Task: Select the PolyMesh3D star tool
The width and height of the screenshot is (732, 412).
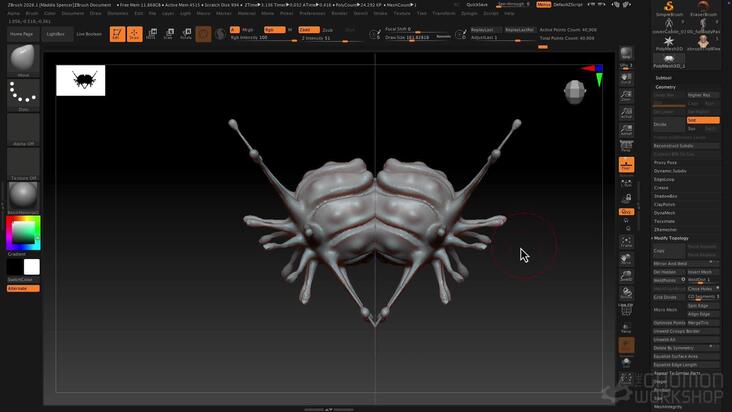Action: pos(669,43)
